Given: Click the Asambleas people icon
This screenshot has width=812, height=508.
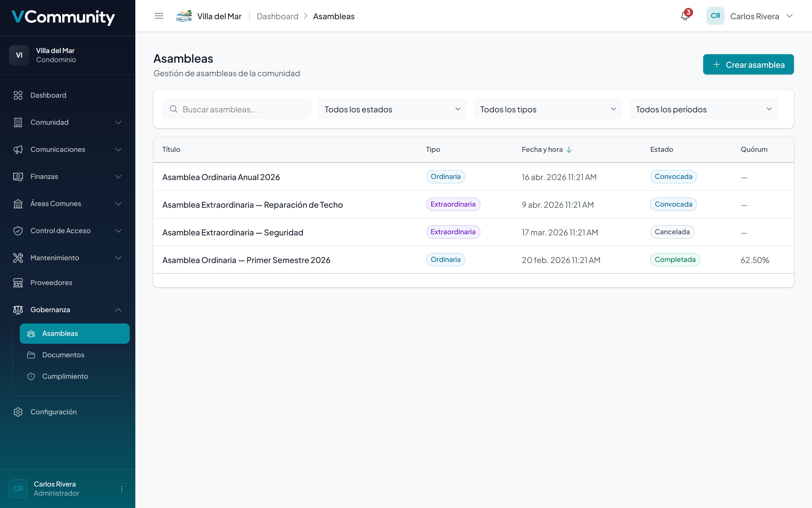Looking at the screenshot, I should [31, 334].
